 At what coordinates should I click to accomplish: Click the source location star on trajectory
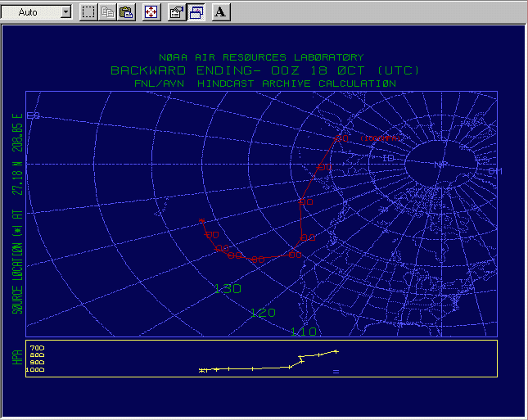201,221
